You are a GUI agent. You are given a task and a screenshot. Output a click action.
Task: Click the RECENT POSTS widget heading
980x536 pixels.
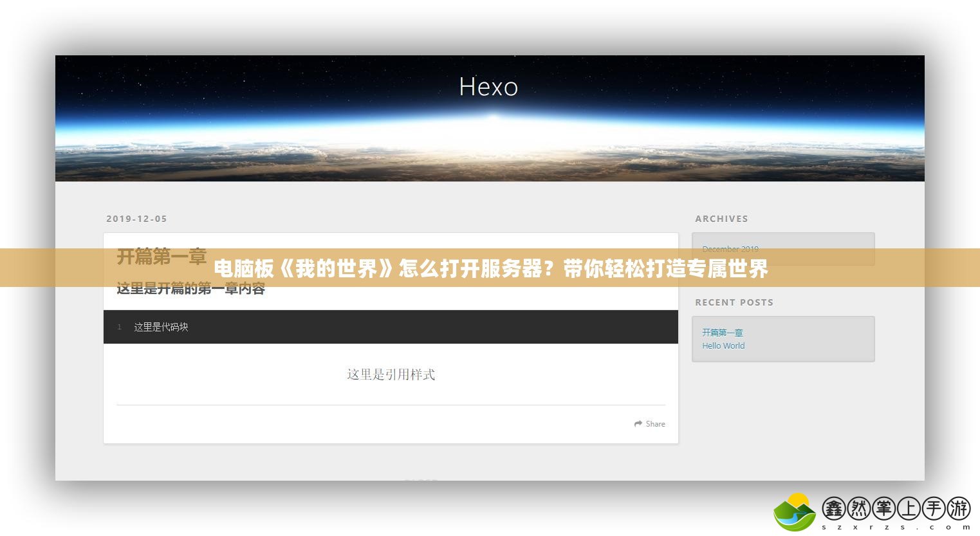[x=734, y=302]
